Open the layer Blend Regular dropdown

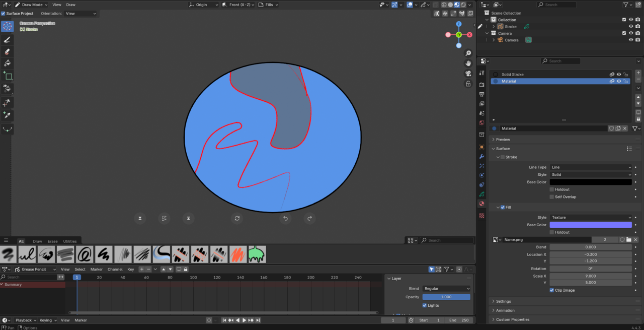446,289
